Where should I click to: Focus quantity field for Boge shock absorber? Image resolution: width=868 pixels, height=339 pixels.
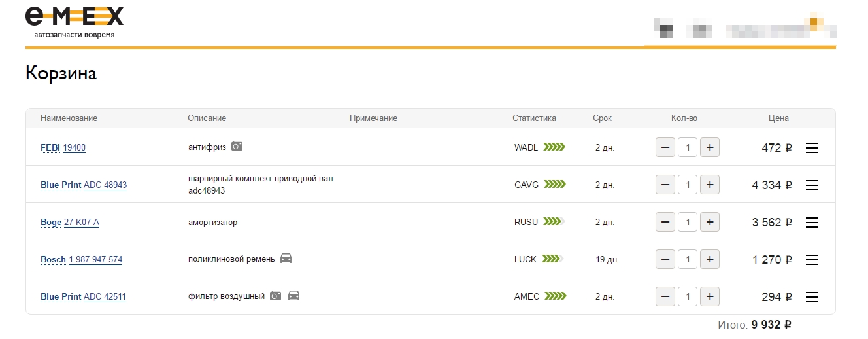click(x=688, y=223)
